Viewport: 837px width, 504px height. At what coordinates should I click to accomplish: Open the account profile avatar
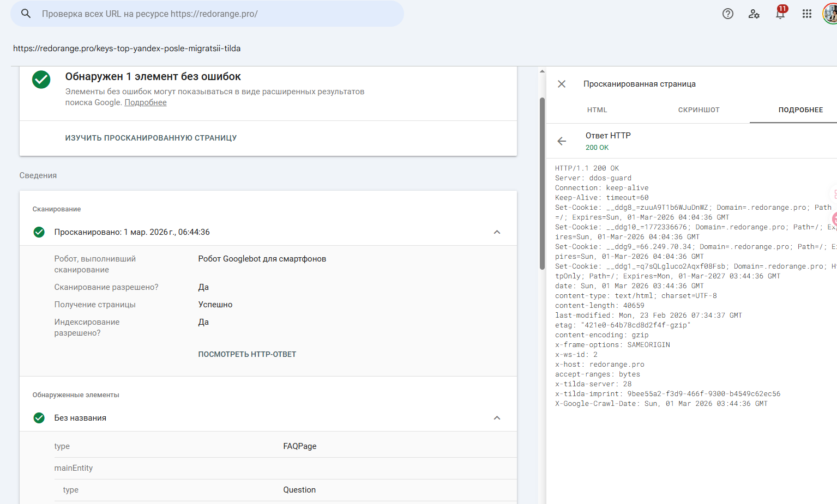829,14
